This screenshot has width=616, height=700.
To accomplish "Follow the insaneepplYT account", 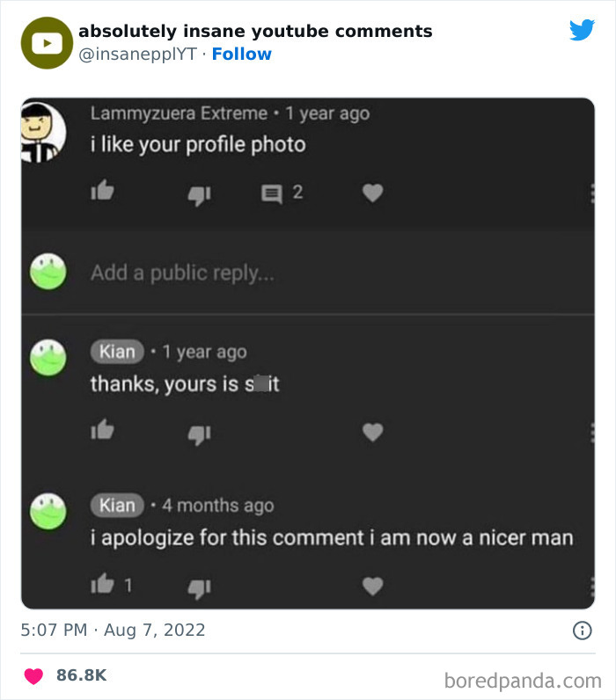I will click(242, 54).
